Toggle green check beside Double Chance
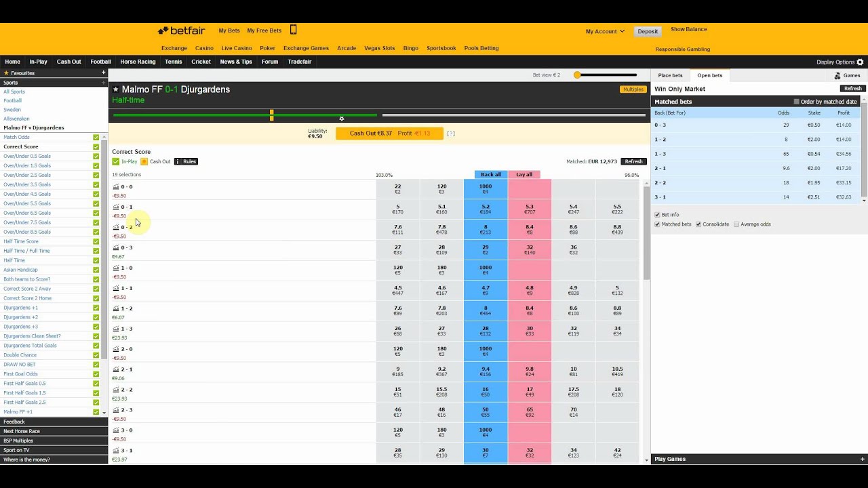Viewport: 868px width, 488px height. [x=96, y=355]
